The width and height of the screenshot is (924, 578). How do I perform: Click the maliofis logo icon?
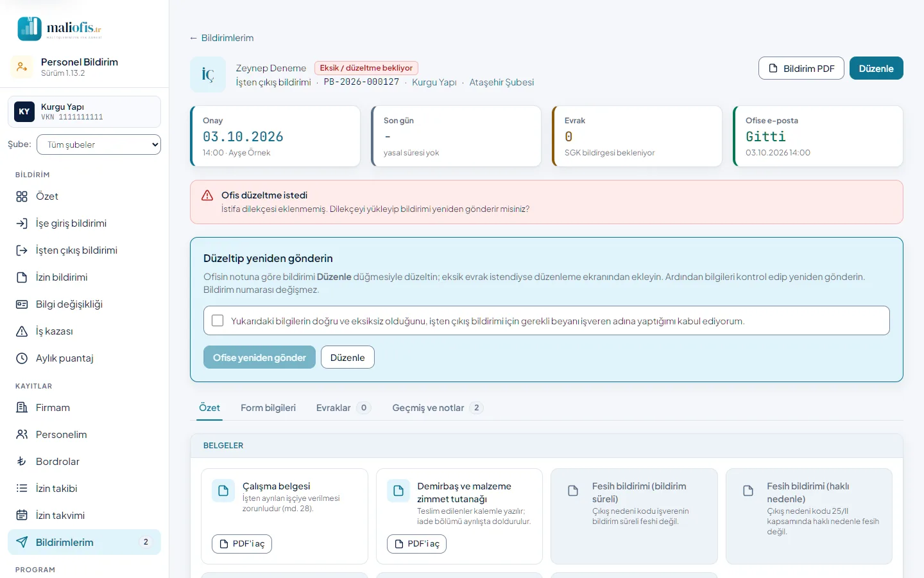pyautogui.click(x=30, y=28)
